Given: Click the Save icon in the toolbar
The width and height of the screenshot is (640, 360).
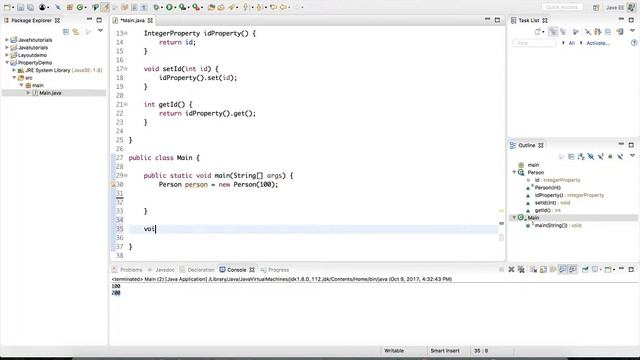Looking at the screenshot, I should 20,7.
